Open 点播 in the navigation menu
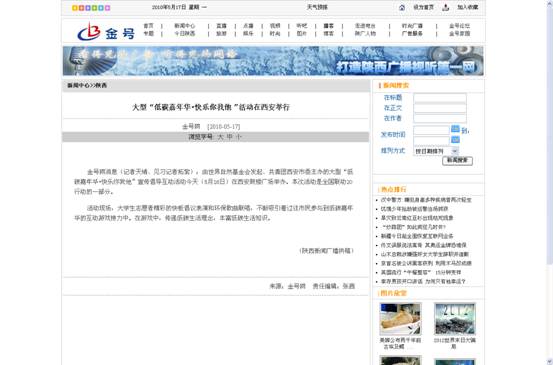The image size is (553, 365). 248,26
